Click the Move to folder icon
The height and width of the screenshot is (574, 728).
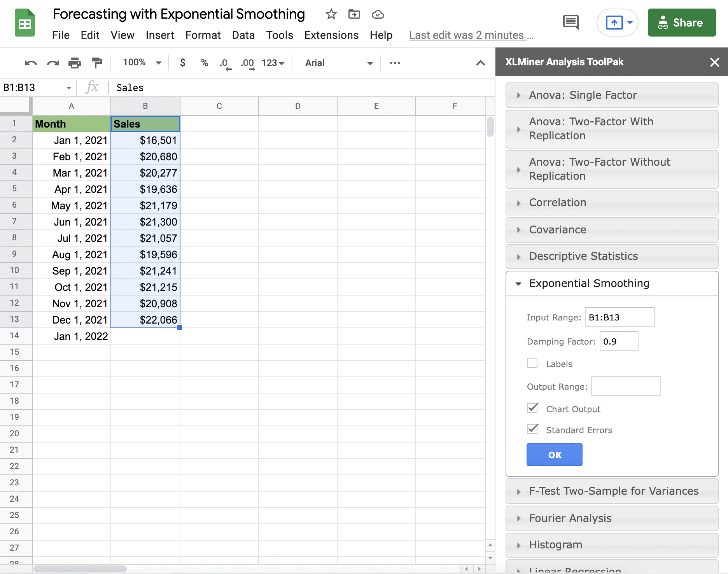pyautogui.click(x=354, y=15)
